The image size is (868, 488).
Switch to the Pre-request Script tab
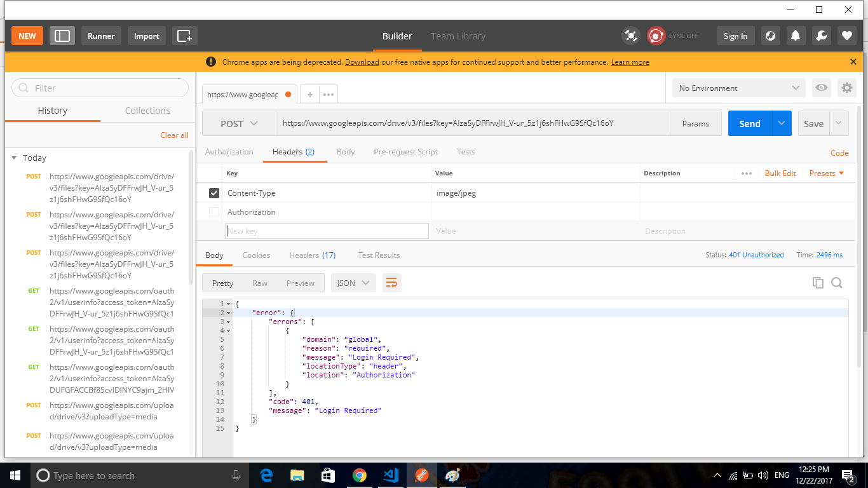click(x=406, y=152)
